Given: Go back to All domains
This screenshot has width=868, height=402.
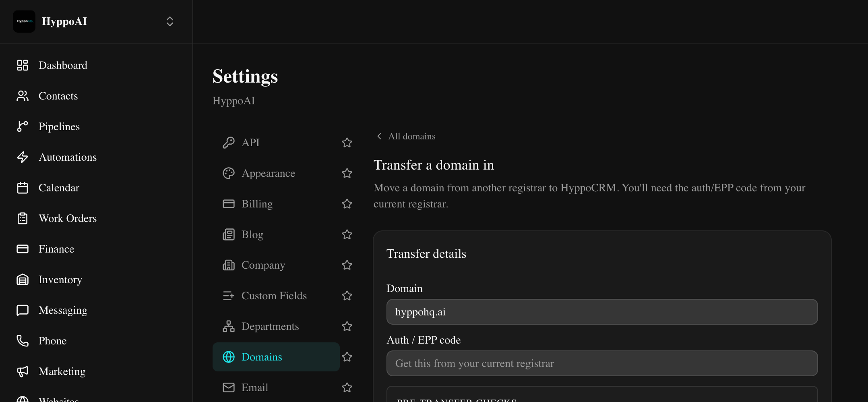Looking at the screenshot, I should (x=406, y=136).
